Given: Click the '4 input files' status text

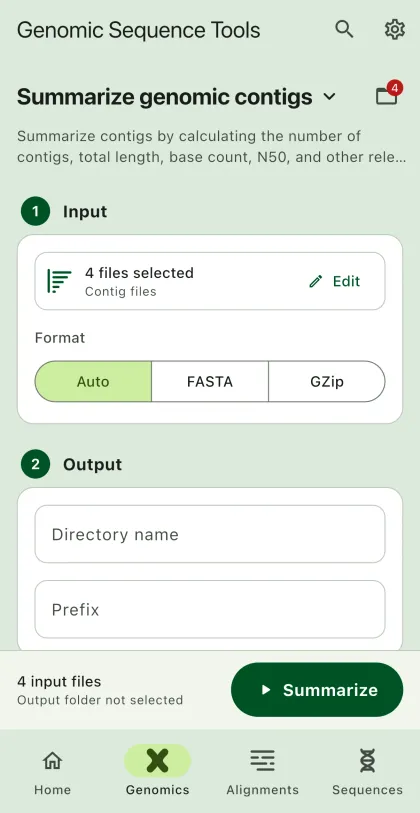Looking at the screenshot, I should (59, 681).
